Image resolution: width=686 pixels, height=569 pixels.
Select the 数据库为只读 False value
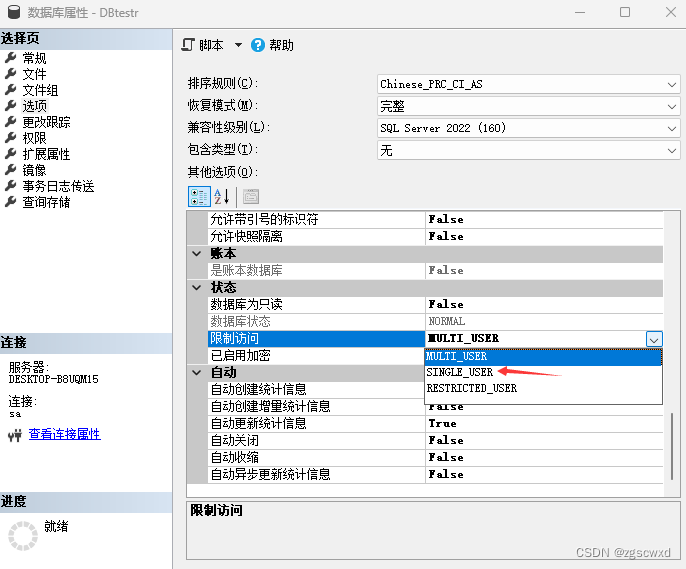[445, 304]
